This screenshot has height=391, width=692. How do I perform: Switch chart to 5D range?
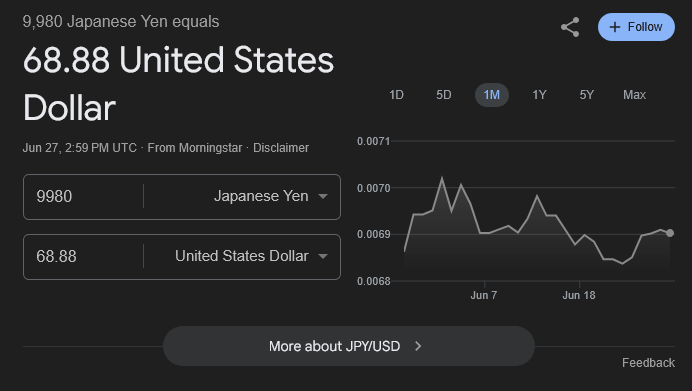(x=444, y=95)
